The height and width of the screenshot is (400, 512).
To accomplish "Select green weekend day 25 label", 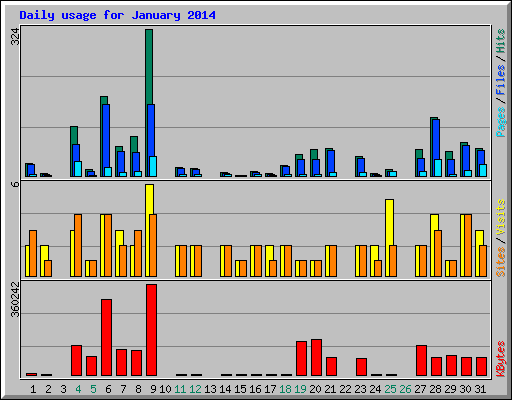I will pos(390,389).
